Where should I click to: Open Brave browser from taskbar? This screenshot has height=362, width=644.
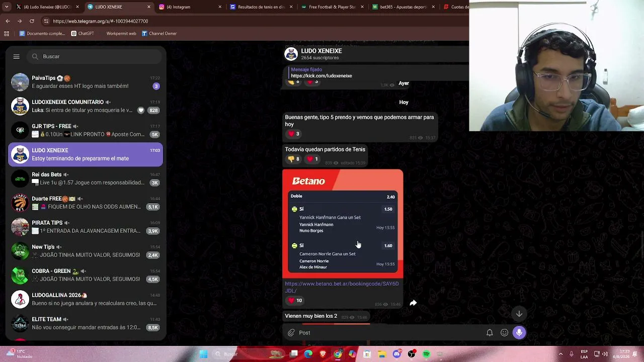(323, 354)
